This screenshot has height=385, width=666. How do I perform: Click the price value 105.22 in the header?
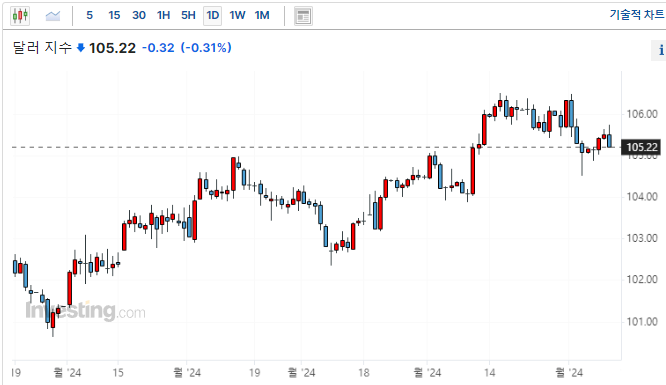click(113, 48)
